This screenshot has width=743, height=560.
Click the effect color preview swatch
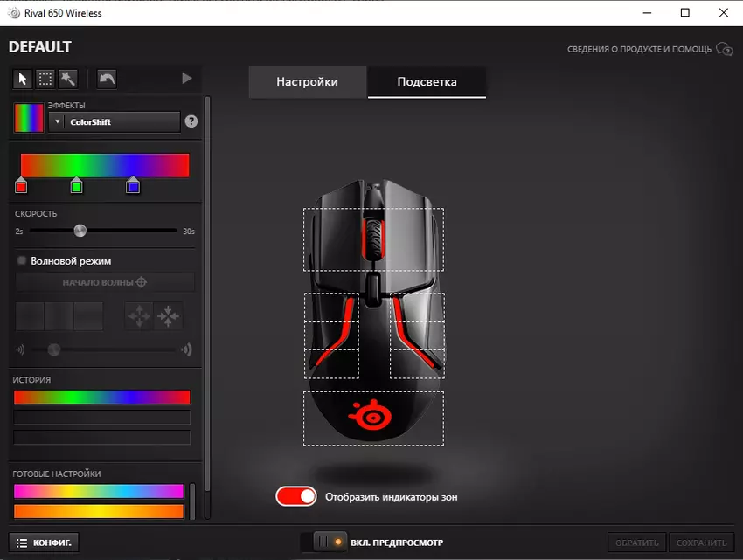[x=29, y=118]
